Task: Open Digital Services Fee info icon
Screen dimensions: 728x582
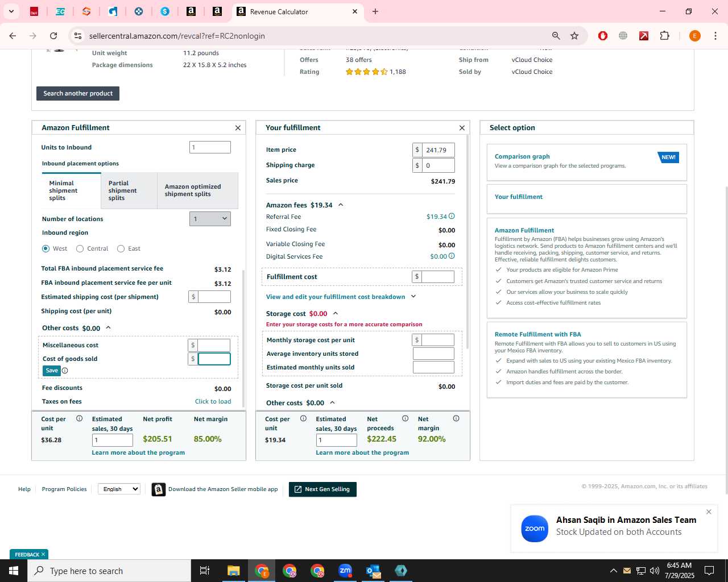Action: point(452,256)
